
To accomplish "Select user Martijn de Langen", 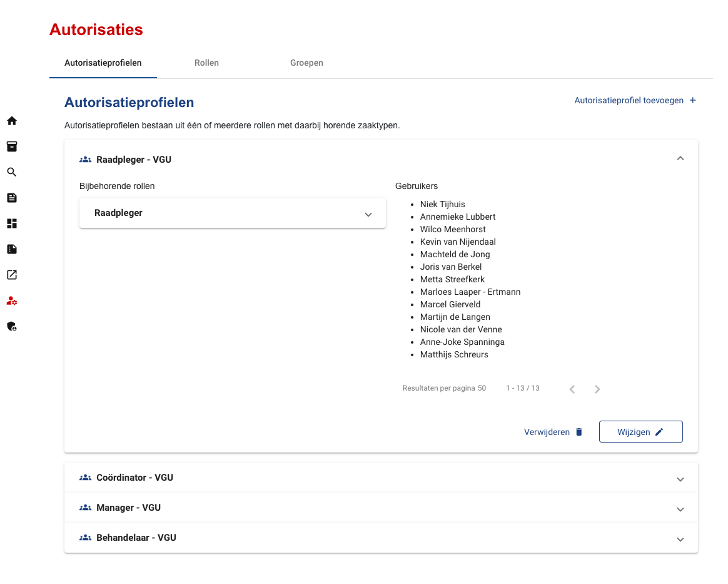I will point(455,317).
